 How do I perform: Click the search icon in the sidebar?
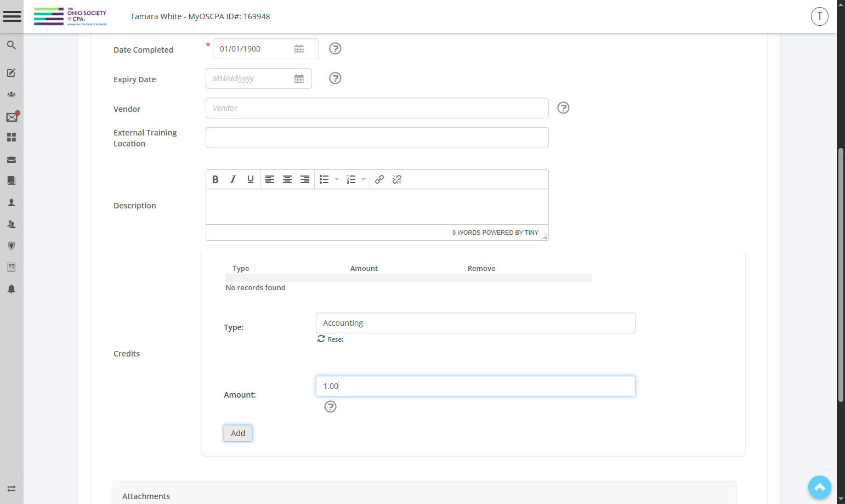(x=11, y=45)
